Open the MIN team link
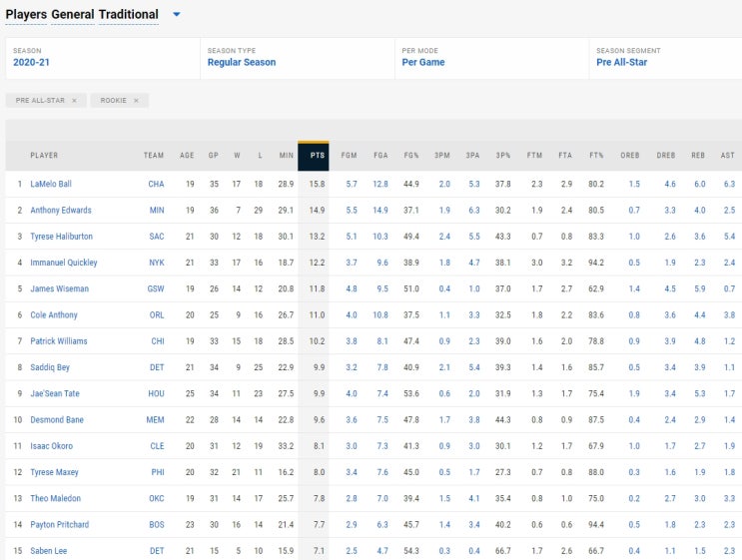The height and width of the screenshot is (560, 742). click(157, 210)
